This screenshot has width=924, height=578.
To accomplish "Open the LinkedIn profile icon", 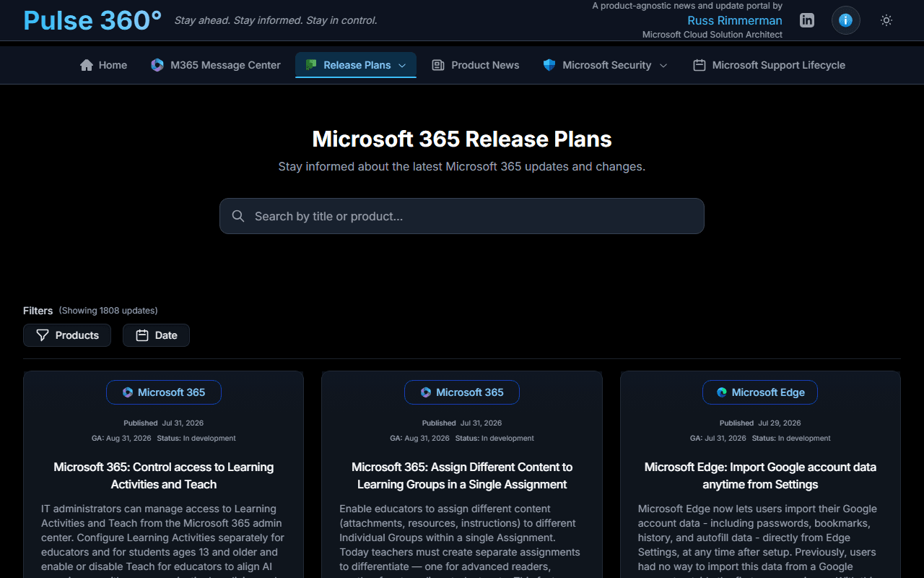I will coord(807,20).
